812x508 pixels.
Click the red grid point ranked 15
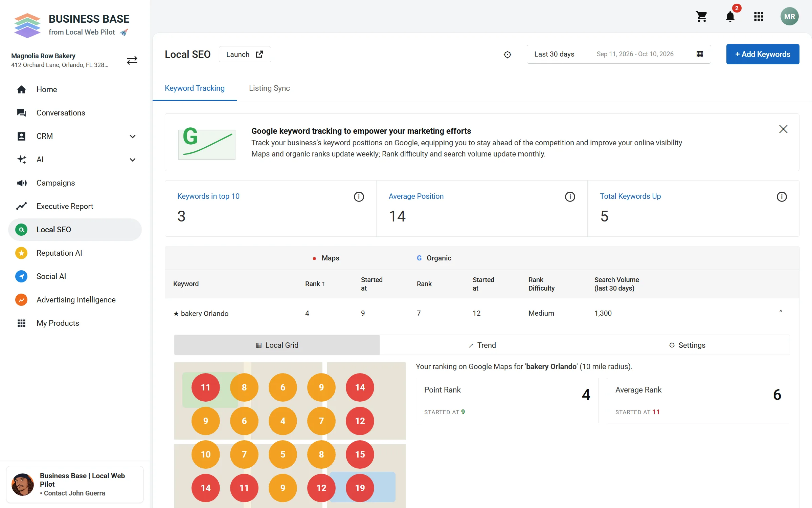point(360,454)
